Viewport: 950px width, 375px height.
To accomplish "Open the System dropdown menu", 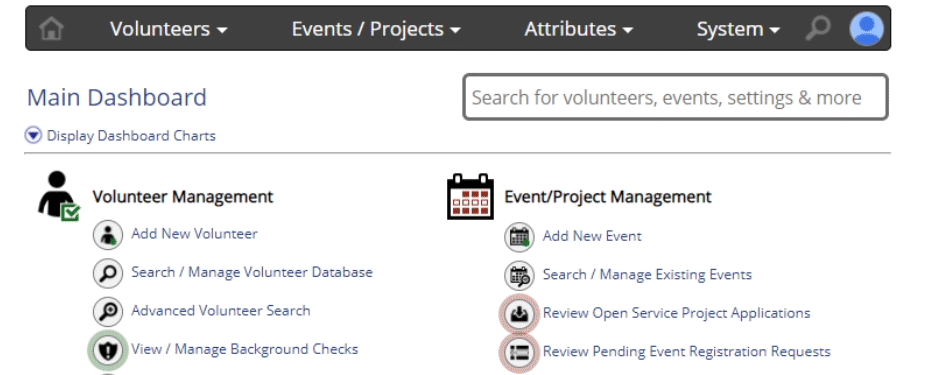I will click(738, 28).
